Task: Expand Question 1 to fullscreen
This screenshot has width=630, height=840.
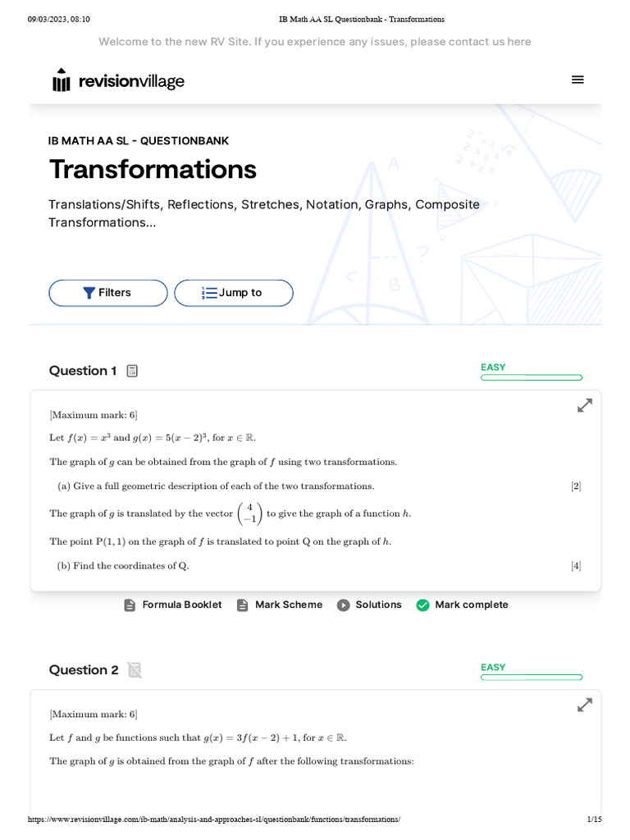Action: click(585, 405)
